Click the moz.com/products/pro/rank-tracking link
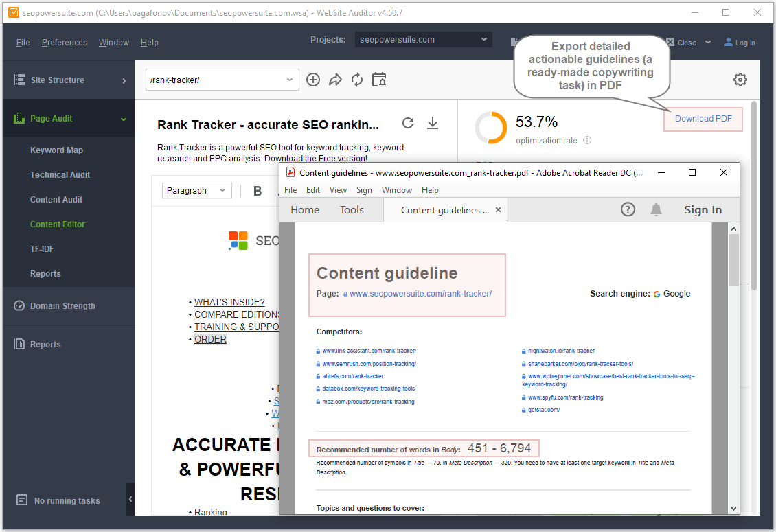 (x=368, y=402)
